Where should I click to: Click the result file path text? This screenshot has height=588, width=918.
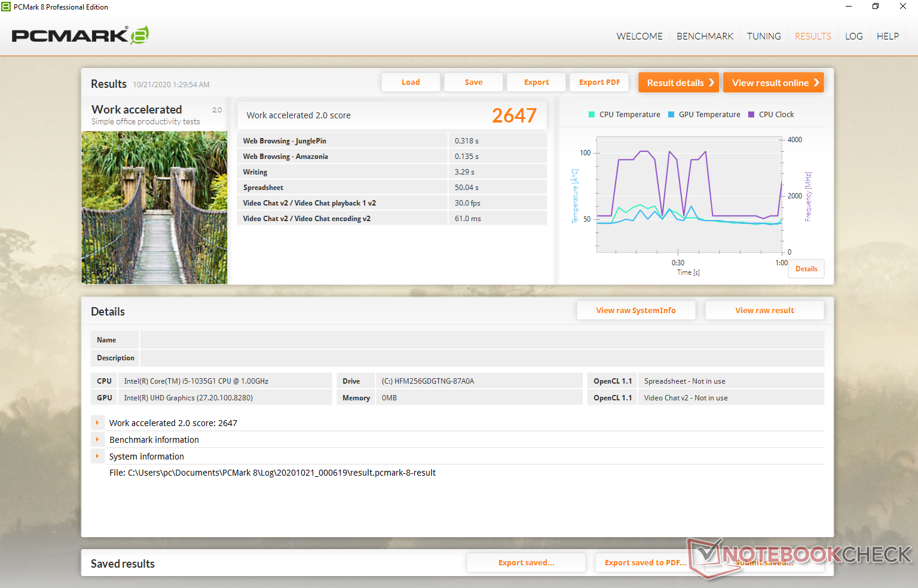[273, 473]
